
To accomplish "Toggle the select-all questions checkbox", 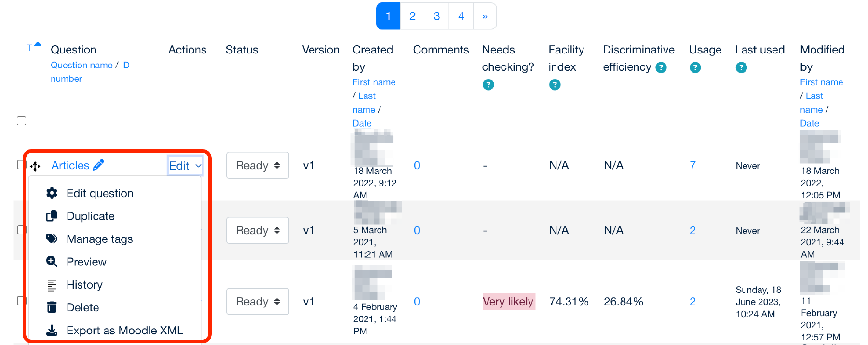I will pos(22,120).
